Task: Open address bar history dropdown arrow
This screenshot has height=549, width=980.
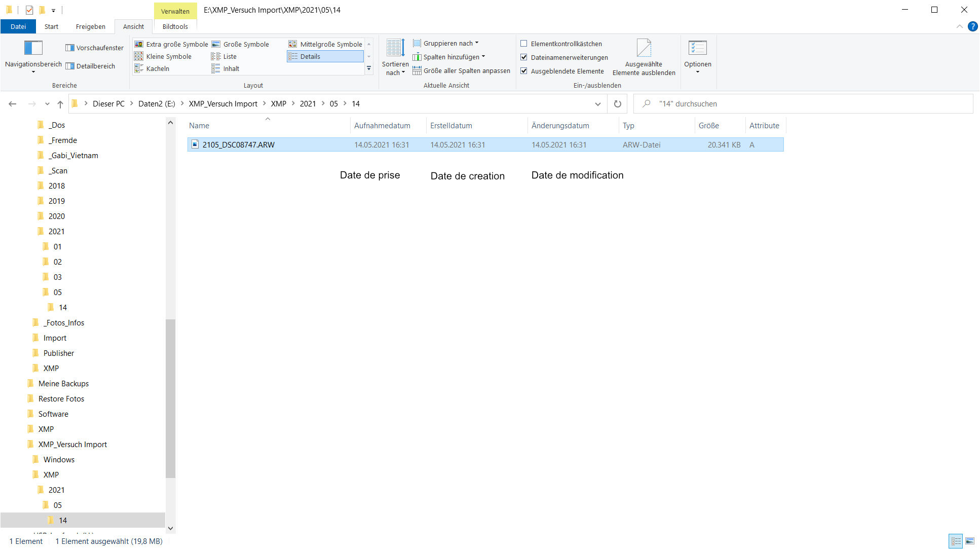Action: pyautogui.click(x=598, y=104)
